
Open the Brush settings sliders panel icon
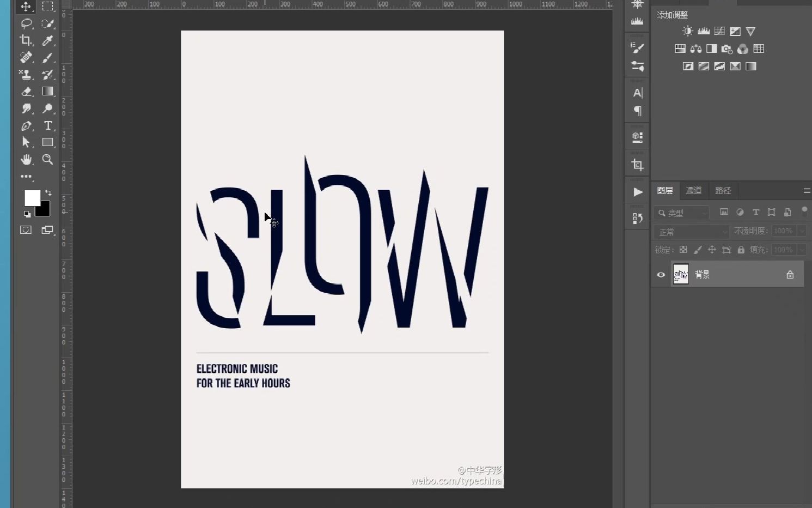pyautogui.click(x=637, y=66)
